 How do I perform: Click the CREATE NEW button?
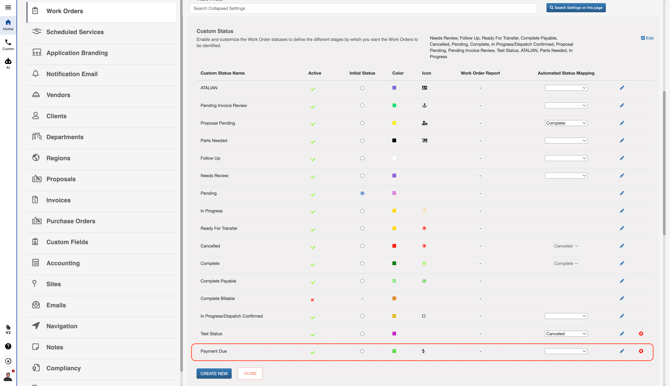coord(214,373)
